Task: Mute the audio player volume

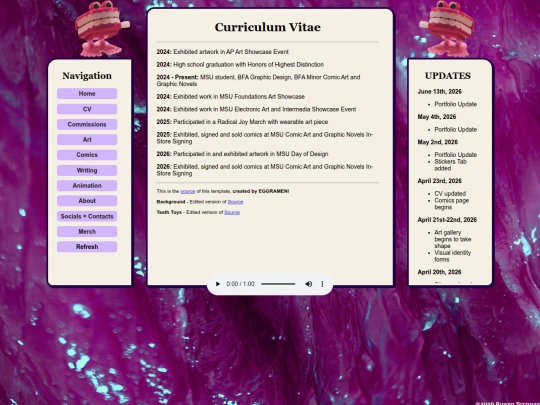Action: [309, 284]
